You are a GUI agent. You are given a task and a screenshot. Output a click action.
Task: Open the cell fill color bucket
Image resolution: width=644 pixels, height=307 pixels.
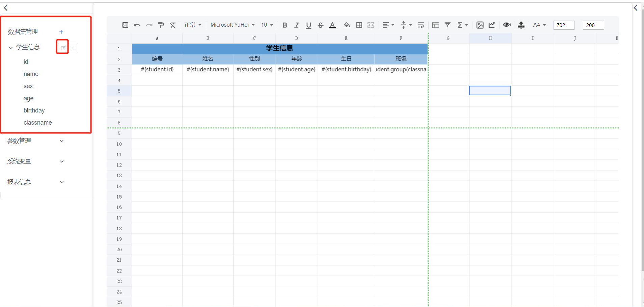tap(347, 25)
